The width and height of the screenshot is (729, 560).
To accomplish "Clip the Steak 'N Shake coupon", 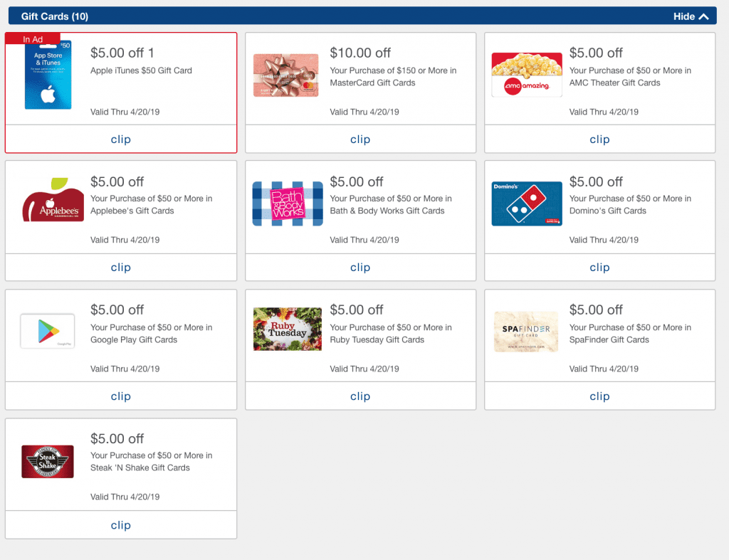I will click(120, 525).
